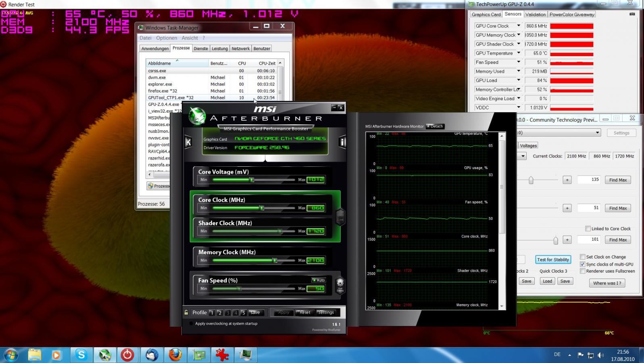644x363 pixels.
Task: Select Afterburner profile slot 5
Action: [244, 313]
